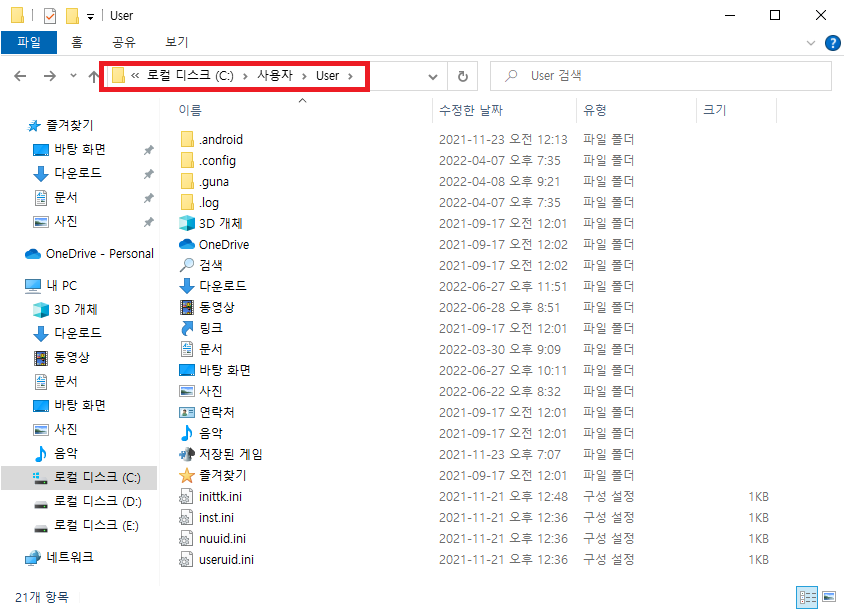This screenshot has height=610, width=845.
Task: Open the Help question mark icon
Action: click(x=833, y=43)
